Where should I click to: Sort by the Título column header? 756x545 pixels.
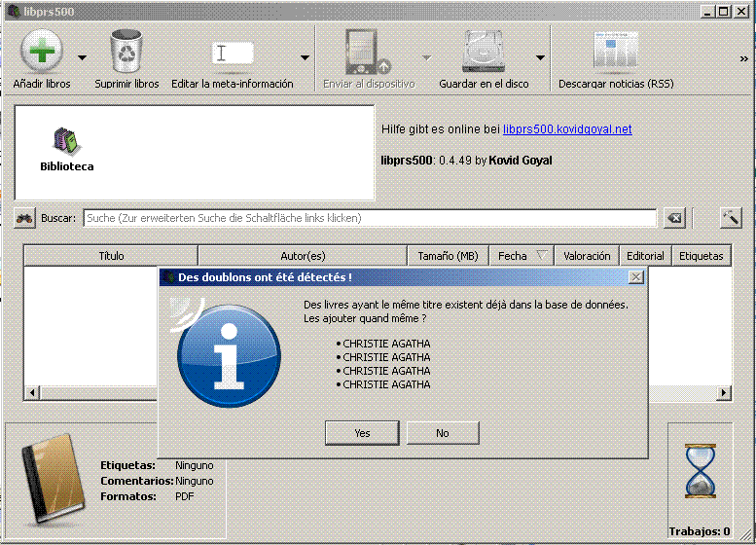pos(111,256)
